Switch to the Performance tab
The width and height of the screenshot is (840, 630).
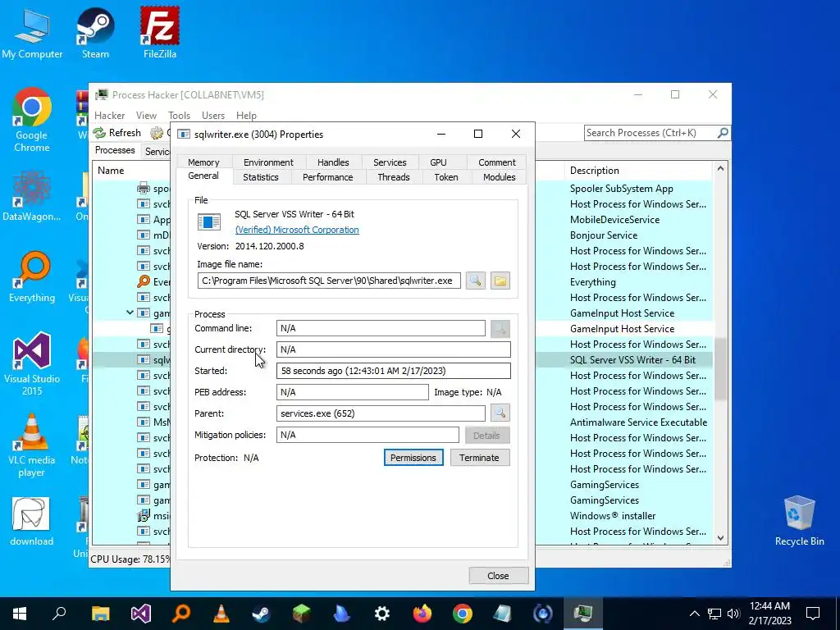[x=328, y=177]
